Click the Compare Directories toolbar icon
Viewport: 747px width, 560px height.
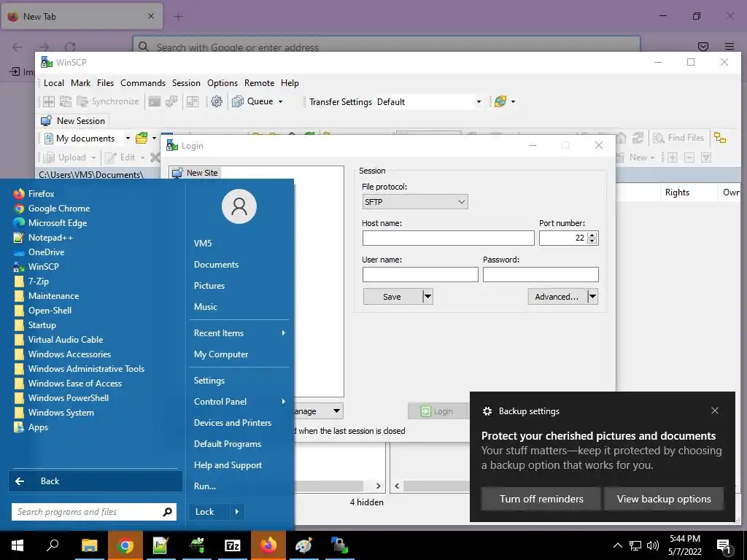point(49,101)
